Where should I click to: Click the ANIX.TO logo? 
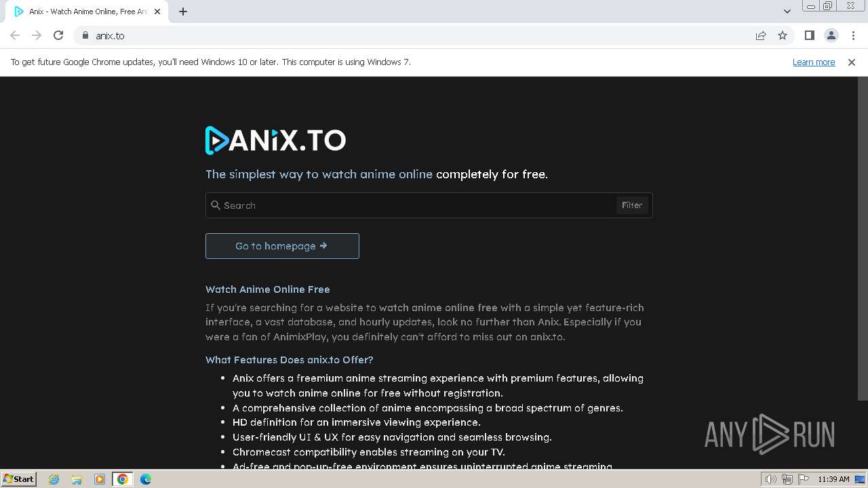click(275, 140)
